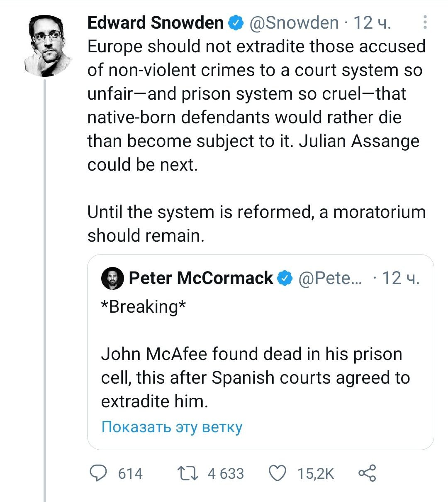The height and width of the screenshot is (502, 448).
Task: Reply to Edward Snowden's tweet
Action: click(99, 473)
